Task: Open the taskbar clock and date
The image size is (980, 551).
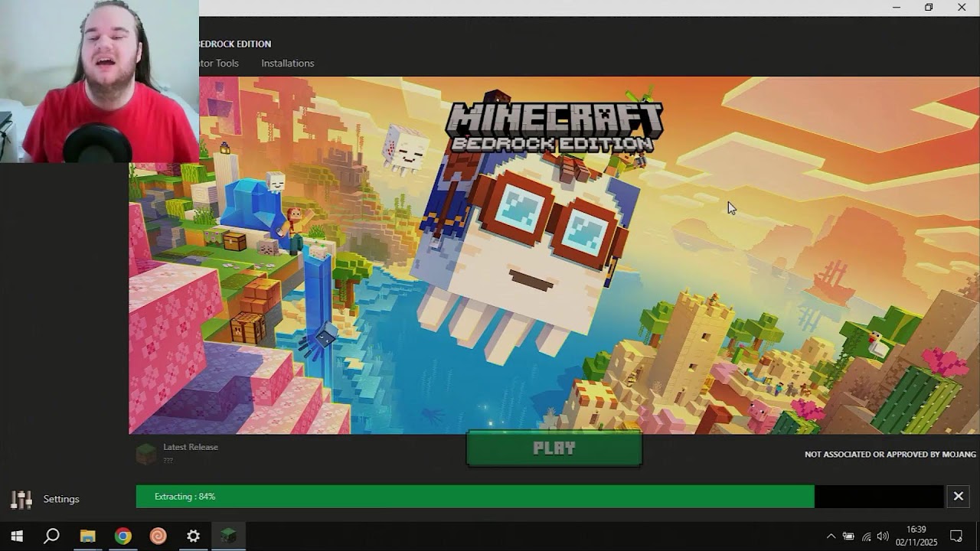Action: point(916,536)
